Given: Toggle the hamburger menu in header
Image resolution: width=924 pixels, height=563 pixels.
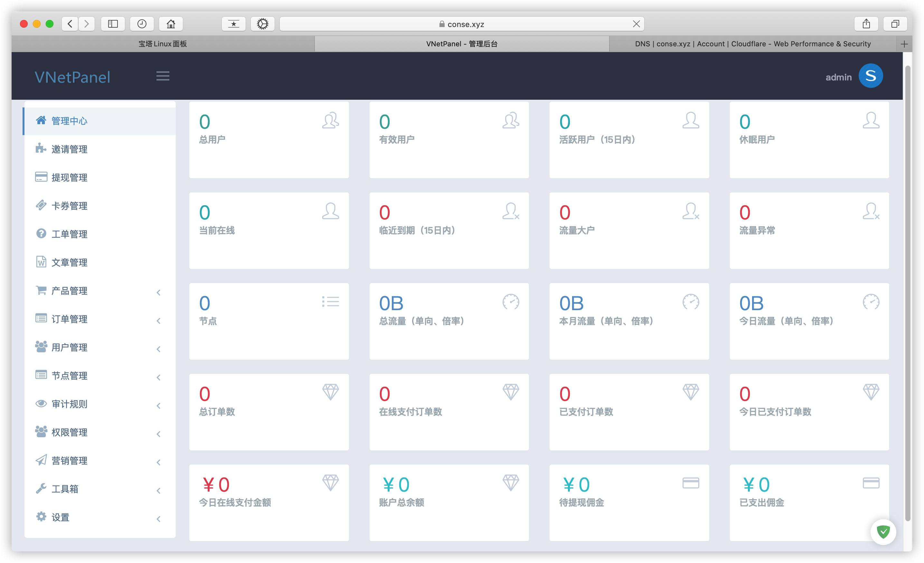Looking at the screenshot, I should tap(163, 76).
